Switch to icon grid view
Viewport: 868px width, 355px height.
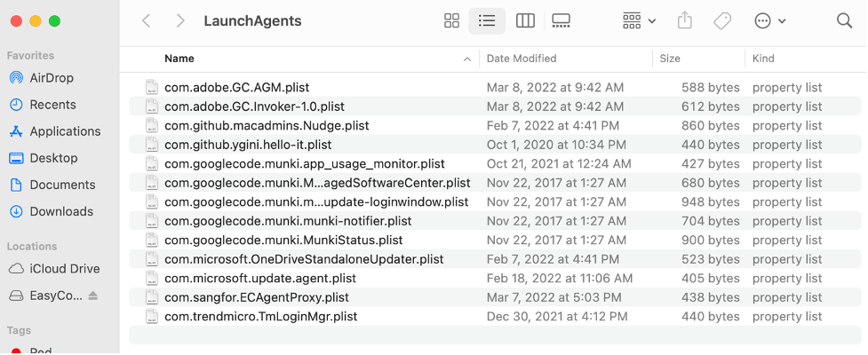tap(451, 21)
